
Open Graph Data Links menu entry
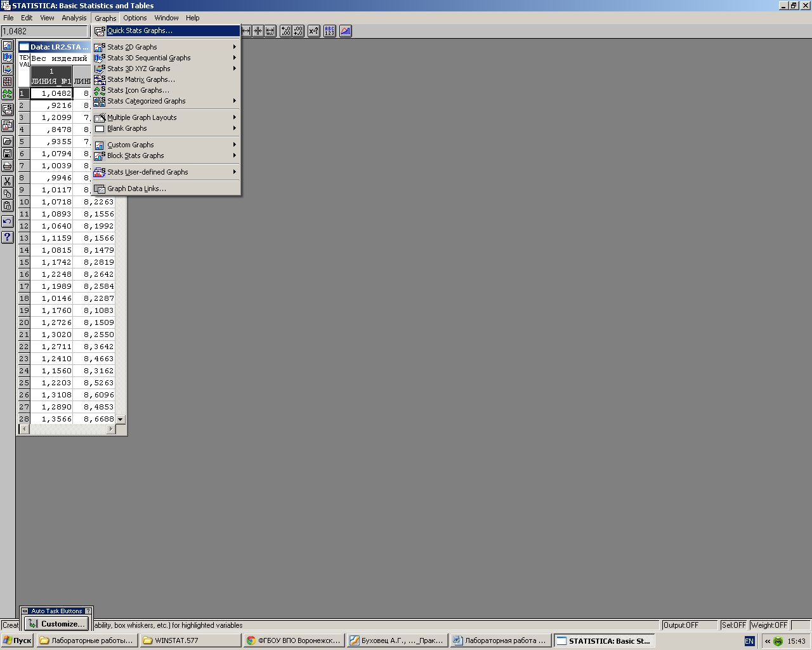pyautogui.click(x=166, y=189)
